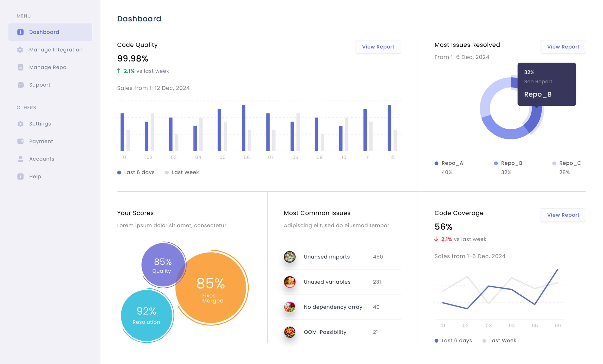Click View Report for Code Quality
The image size is (603, 364).
coord(378,47)
